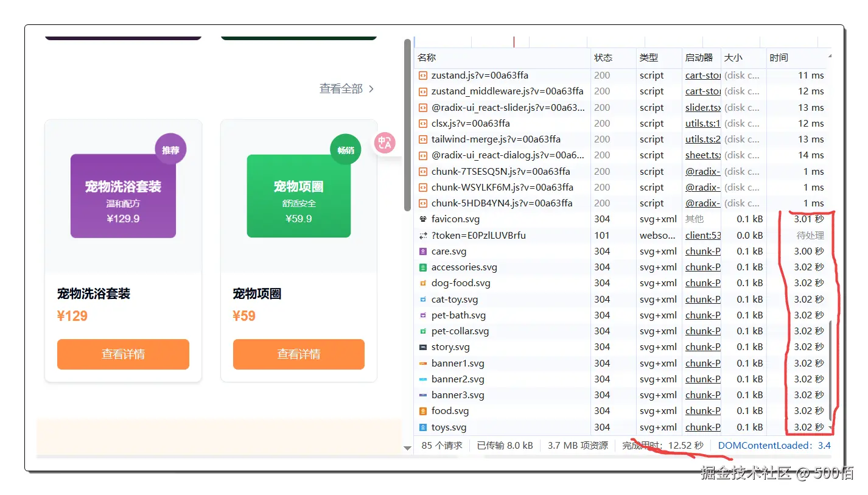Click the zustand_middleware.js script icon
This screenshot has height=495, width=868.
click(x=423, y=91)
